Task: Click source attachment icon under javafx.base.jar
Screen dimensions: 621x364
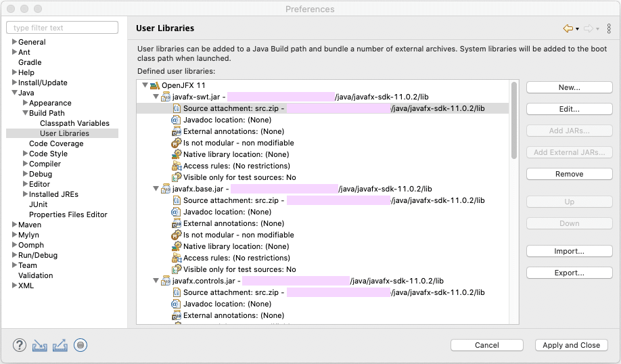Action: coord(177,200)
